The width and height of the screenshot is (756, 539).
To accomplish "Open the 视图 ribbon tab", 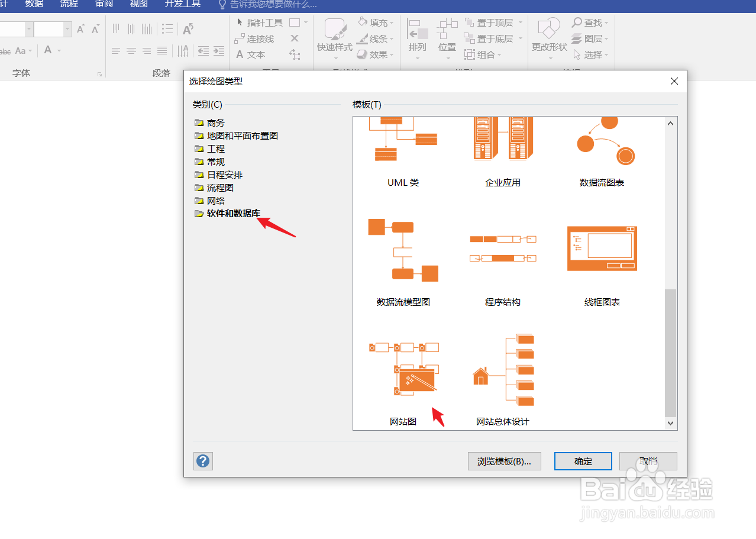I will [139, 4].
